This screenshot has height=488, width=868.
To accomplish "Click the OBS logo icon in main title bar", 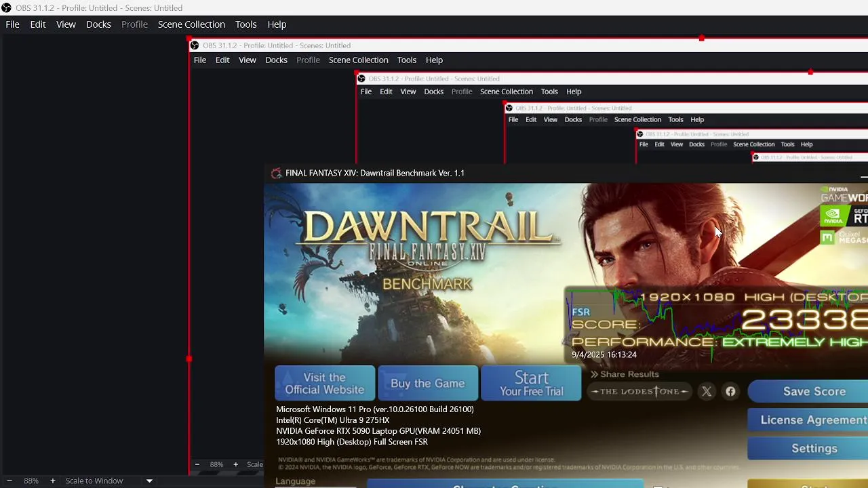I will click(x=7, y=7).
